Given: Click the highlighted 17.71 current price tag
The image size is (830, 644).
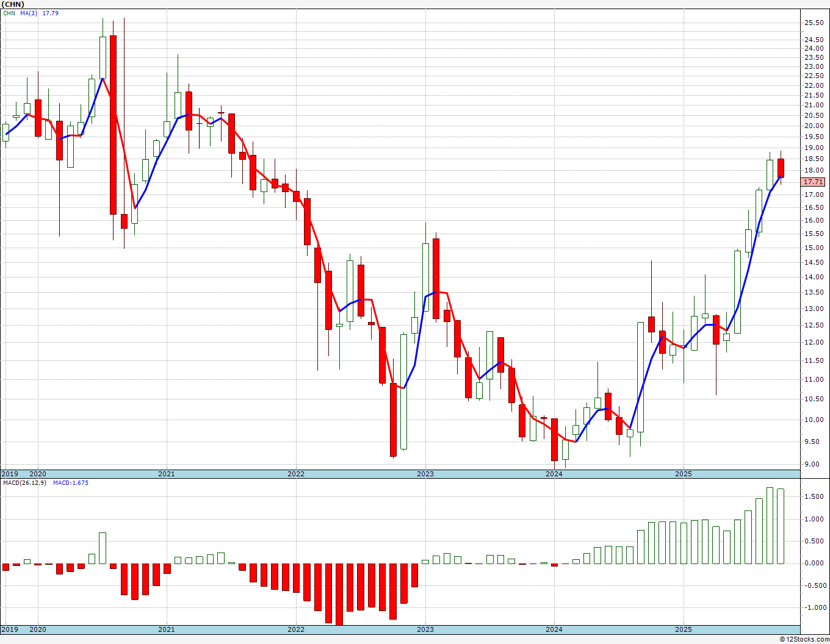Looking at the screenshot, I should (814, 182).
